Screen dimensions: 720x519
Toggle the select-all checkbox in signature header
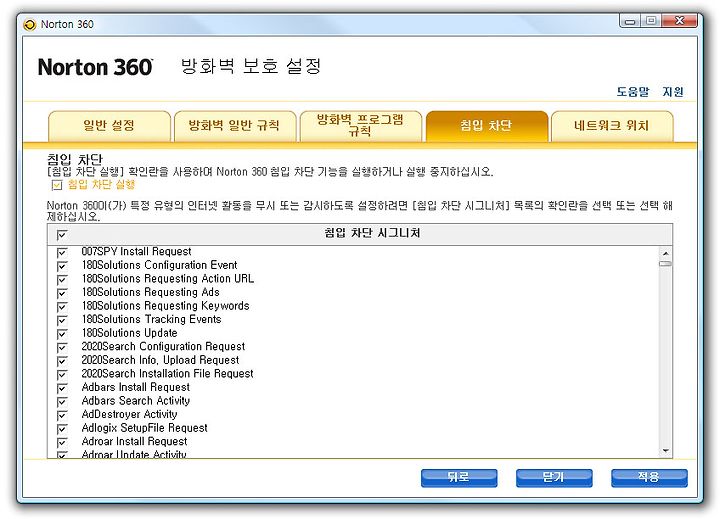tap(62, 235)
